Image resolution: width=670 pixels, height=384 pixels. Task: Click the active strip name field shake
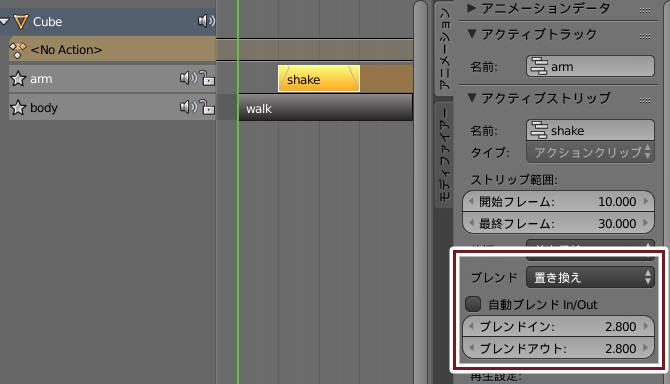pyautogui.click(x=590, y=130)
